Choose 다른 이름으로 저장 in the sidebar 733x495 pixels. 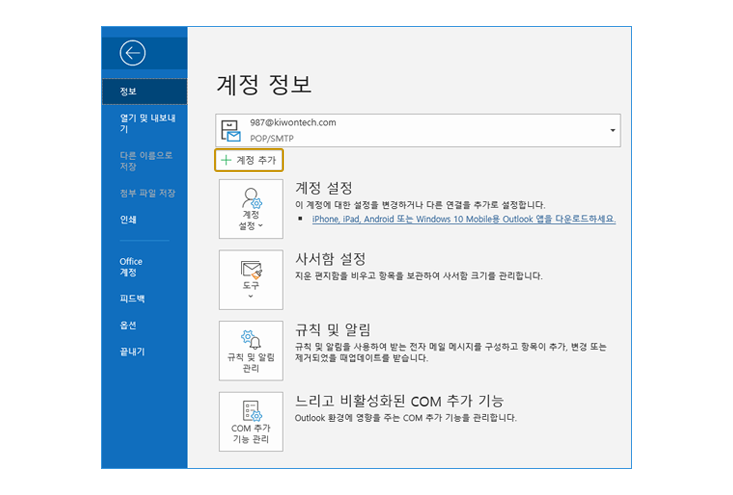(x=146, y=160)
